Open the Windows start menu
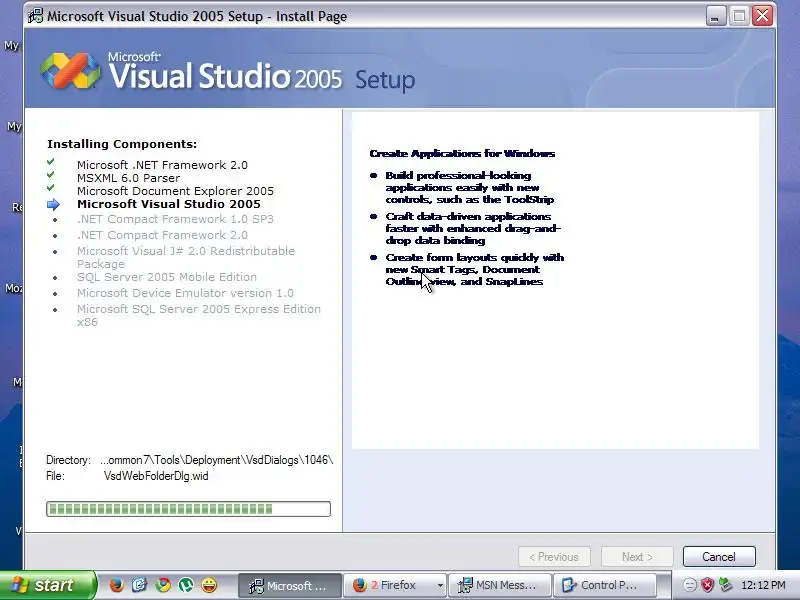 48,585
